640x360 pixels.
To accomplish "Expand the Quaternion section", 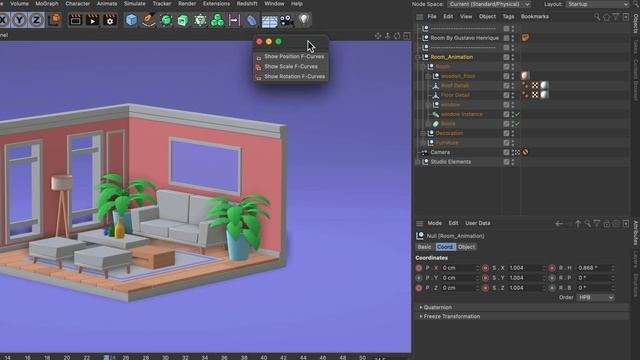I will pos(438,307).
